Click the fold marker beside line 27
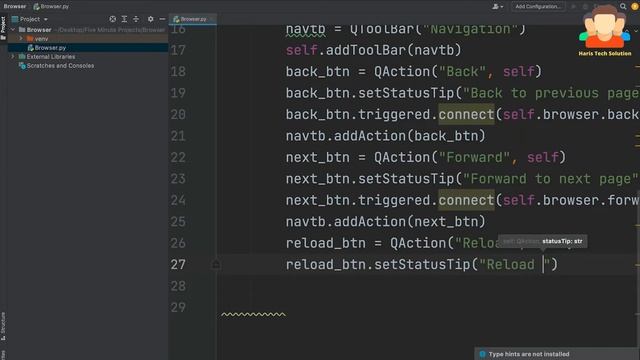The height and width of the screenshot is (360, 640). 216,264
